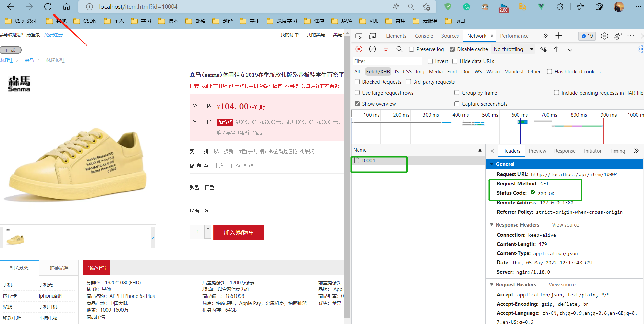The image size is (644, 324).
Task: Close the request details pane
Action: [x=492, y=151]
